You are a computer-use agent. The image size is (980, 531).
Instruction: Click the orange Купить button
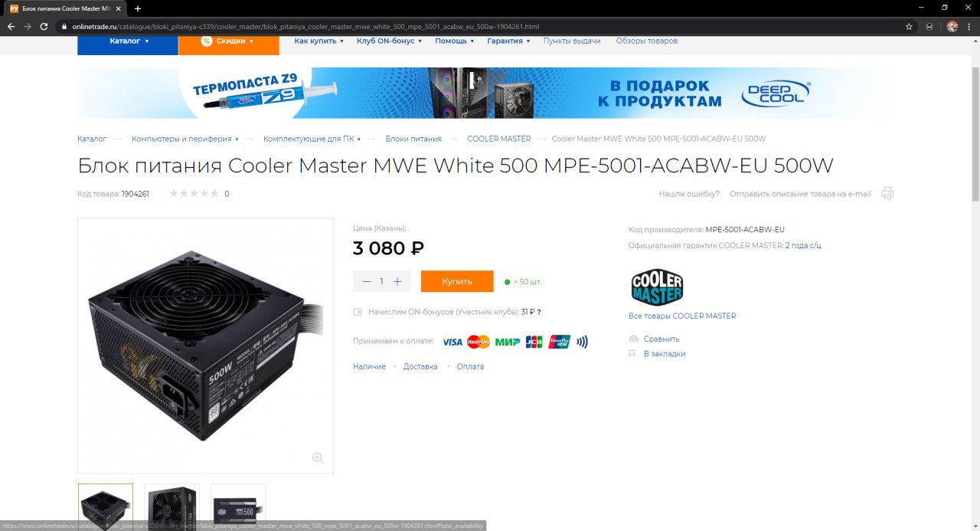(457, 281)
